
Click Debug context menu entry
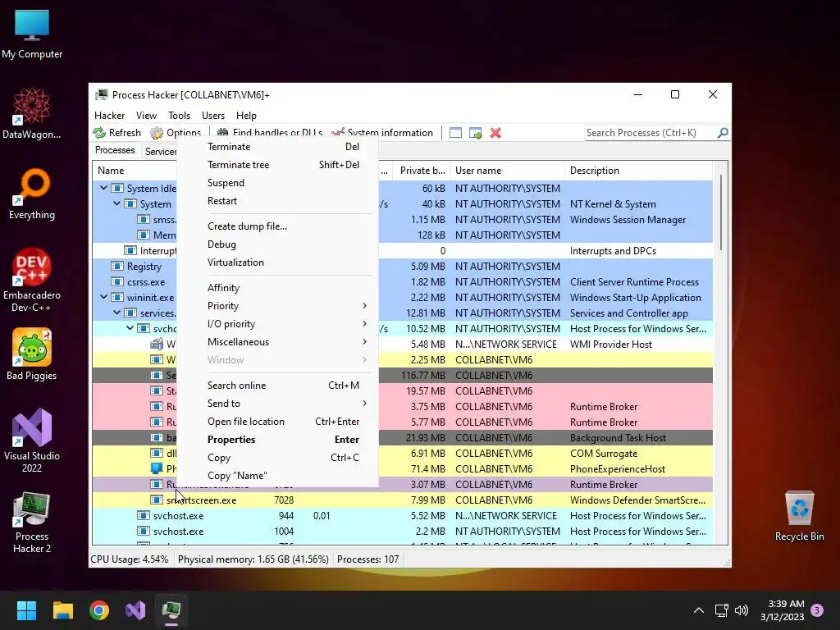[x=277, y=244]
